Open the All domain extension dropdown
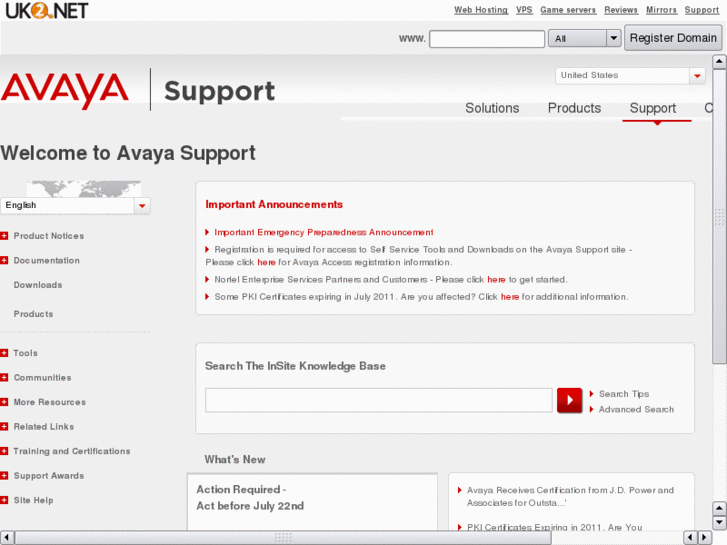 [x=584, y=38]
